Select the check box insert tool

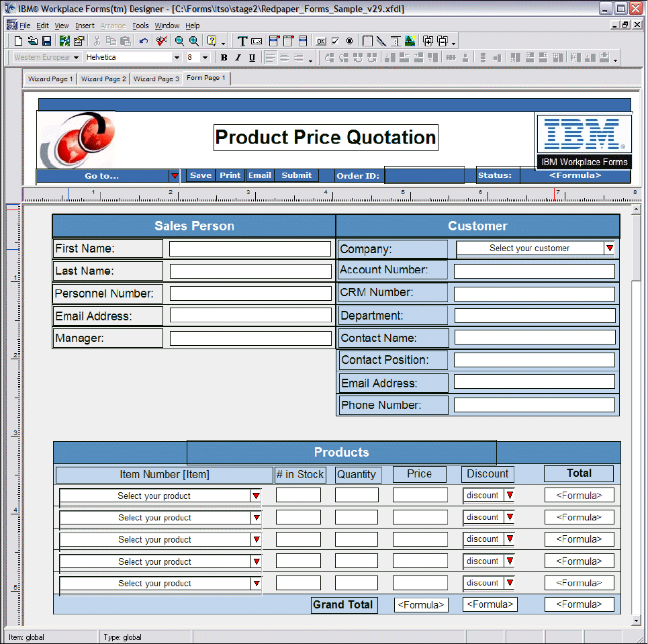pyautogui.click(x=335, y=41)
